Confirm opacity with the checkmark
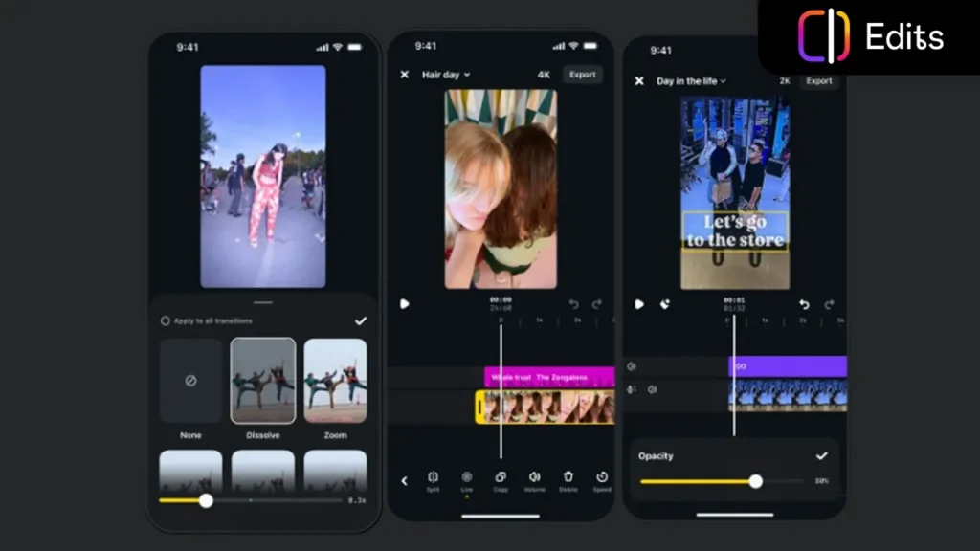 tap(822, 456)
